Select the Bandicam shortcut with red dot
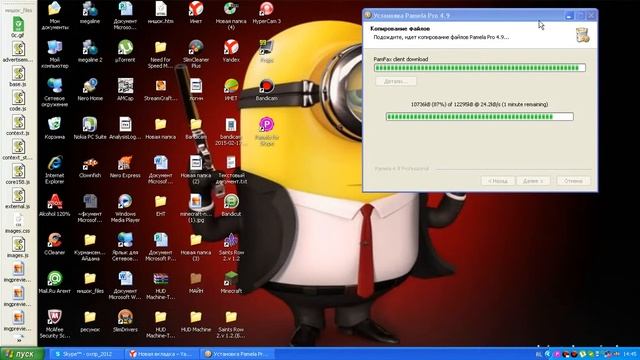This screenshot has width=640, height=360. coord(267,89)
